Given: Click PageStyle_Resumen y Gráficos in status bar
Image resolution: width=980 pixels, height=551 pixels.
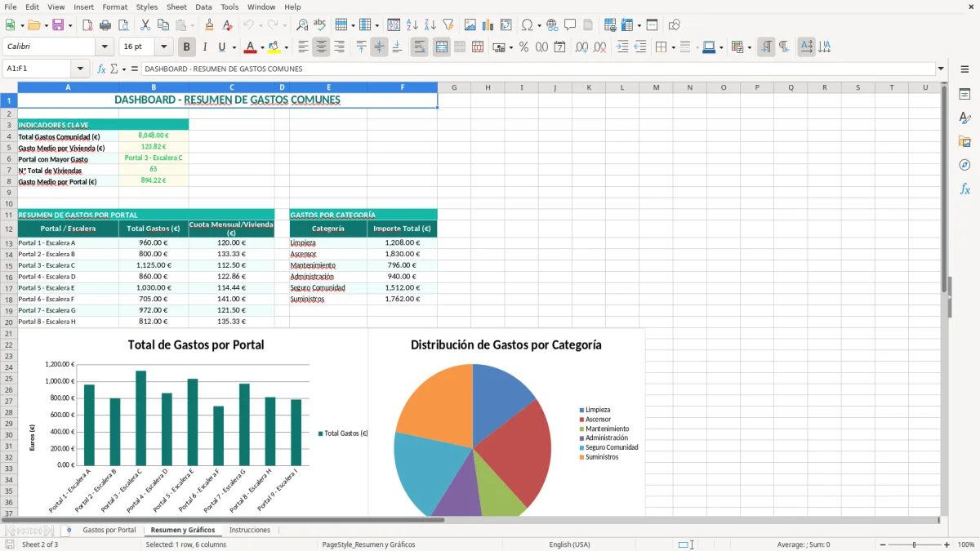Looking at the screenshot, I should coord(368,544).
